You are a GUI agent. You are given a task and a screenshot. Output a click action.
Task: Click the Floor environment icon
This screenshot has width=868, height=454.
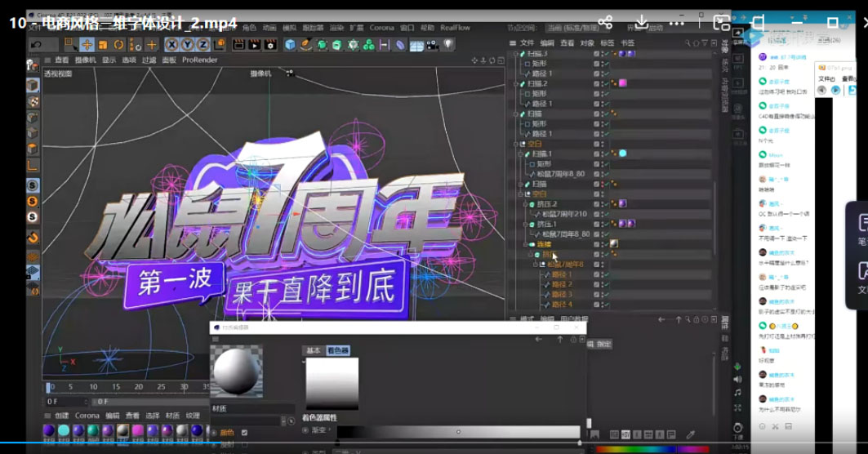(416, 45)
